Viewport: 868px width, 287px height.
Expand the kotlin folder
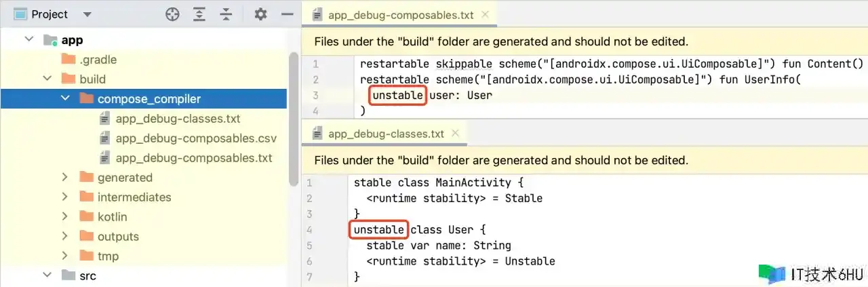click(x=65, y=217)
